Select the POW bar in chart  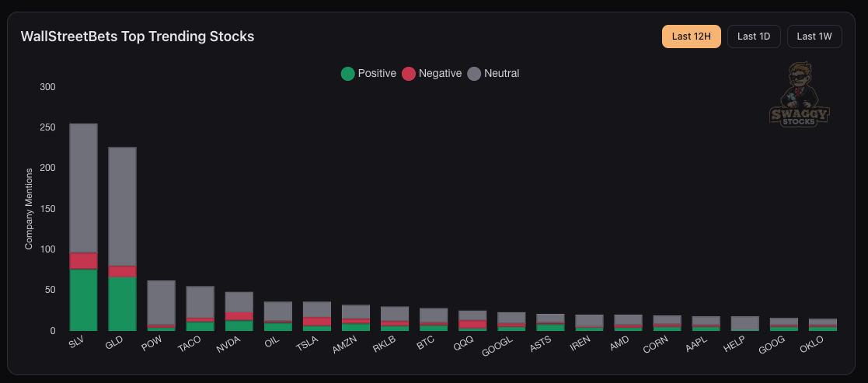[161, 303]
